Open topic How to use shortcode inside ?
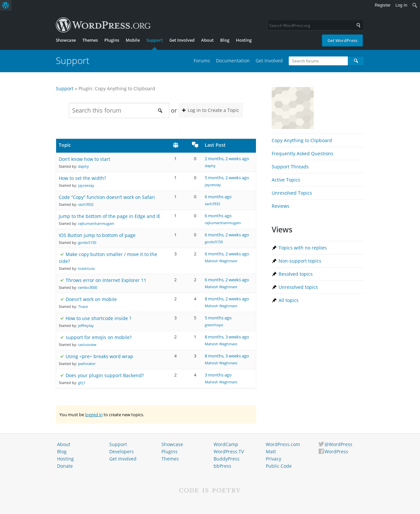Viewport: 420px width, 514px height. pos(98,318)
